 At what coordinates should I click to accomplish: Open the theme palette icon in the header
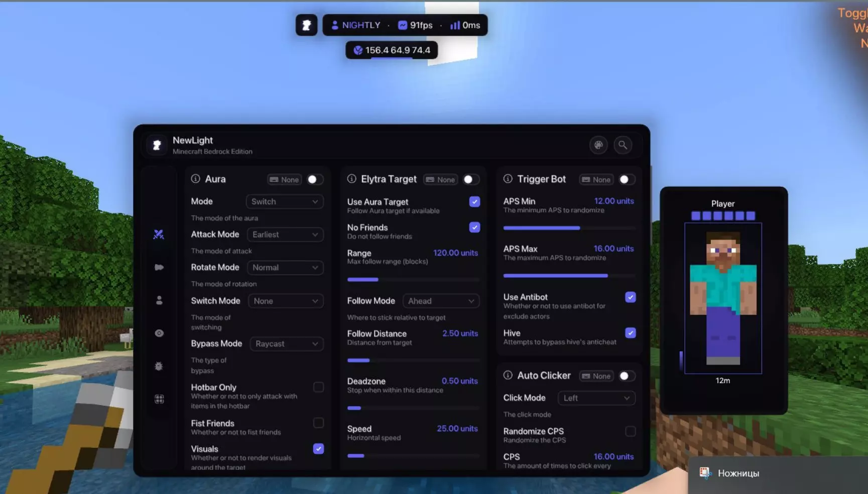(598, 145)
